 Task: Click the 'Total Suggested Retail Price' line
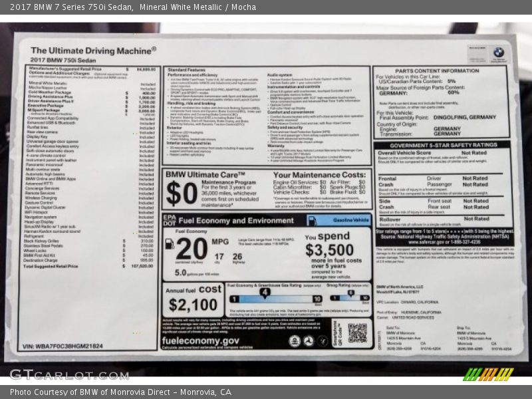pos(88,267)
